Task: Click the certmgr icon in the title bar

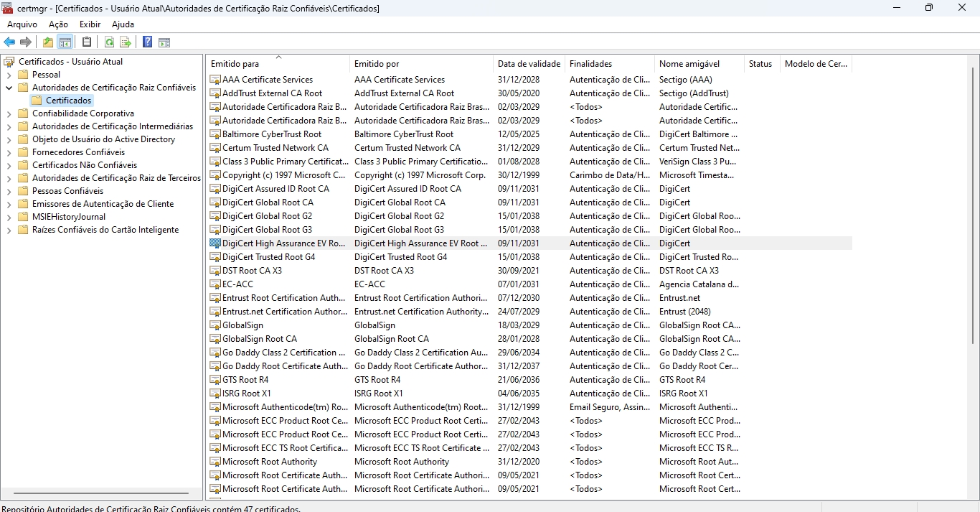Action: (8, 8)
